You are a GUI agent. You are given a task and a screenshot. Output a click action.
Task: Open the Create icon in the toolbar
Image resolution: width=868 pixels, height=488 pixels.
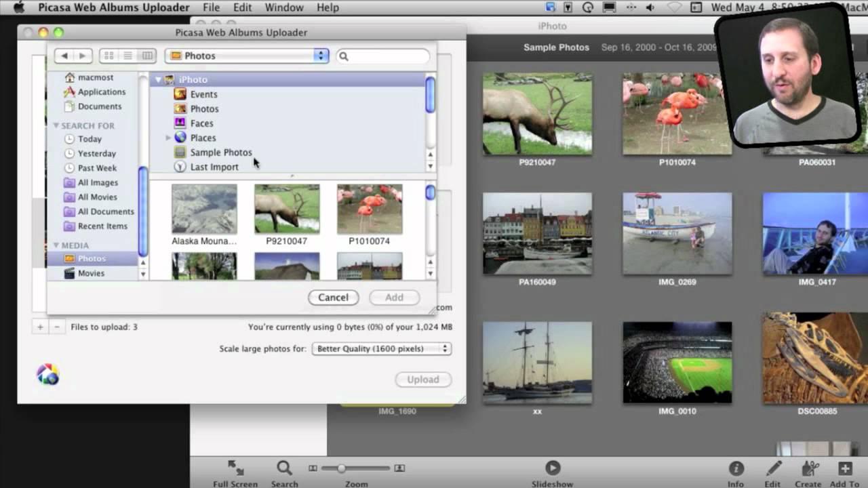pos(809,468)
